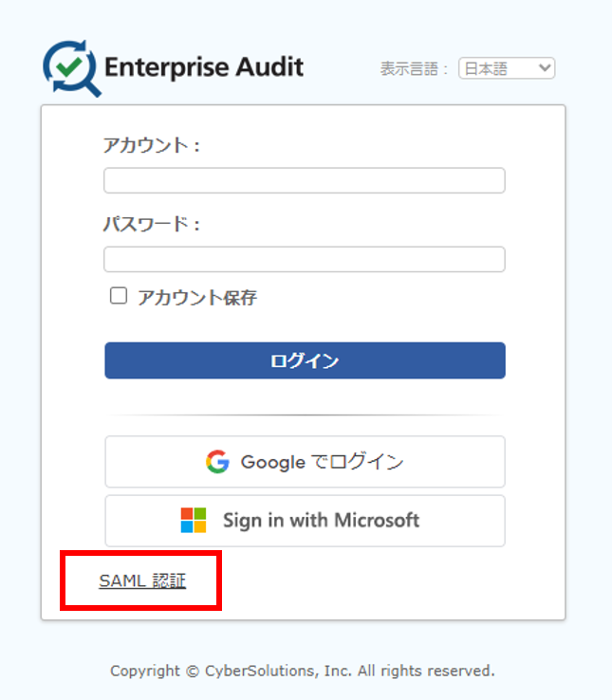Focus the アカウント input field

(x=305, y=180)
